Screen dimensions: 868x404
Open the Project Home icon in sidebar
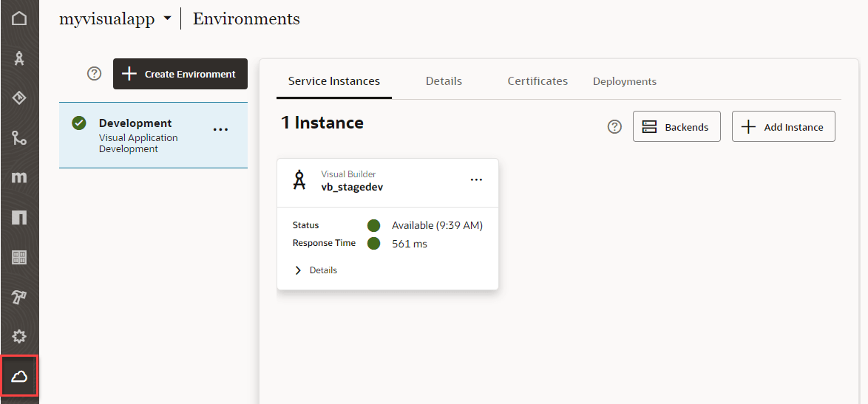[19, 18]
